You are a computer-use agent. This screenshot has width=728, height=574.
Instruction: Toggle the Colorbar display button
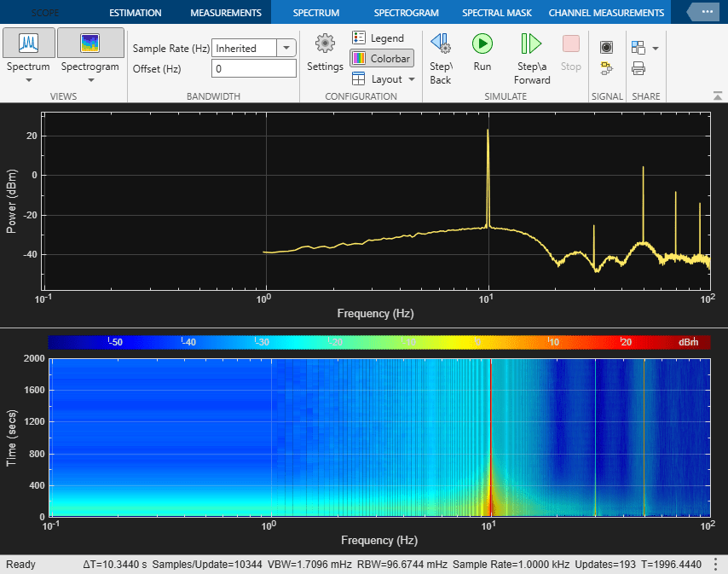381,59
